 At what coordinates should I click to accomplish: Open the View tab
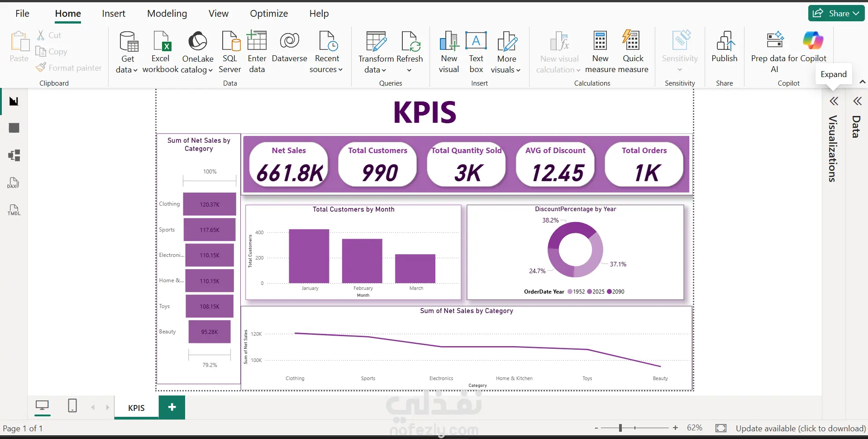click(219, 14)
